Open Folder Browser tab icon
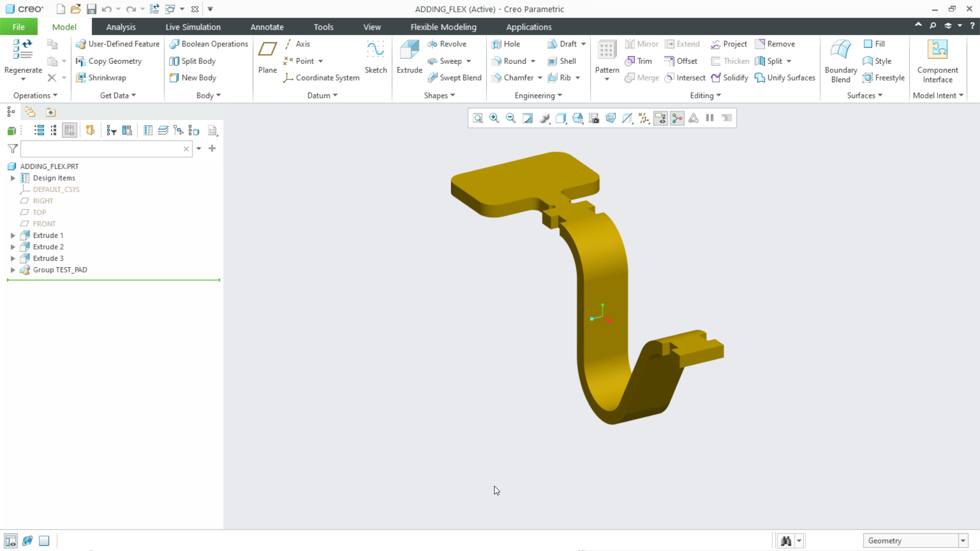Viewport: 980px width, 551px height. 30,112
